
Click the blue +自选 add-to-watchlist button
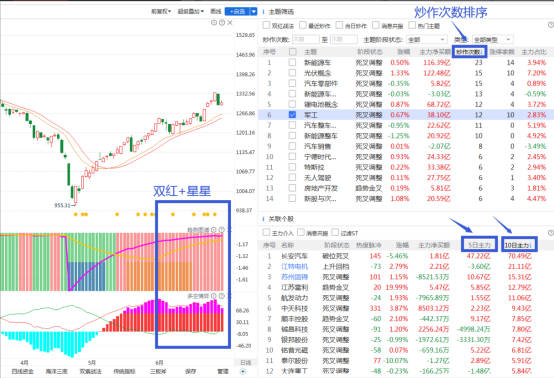tap(237, 11)
